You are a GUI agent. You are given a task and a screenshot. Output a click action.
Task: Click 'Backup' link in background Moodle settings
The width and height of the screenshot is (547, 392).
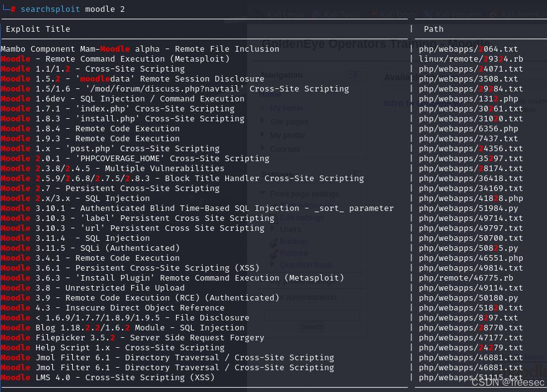point(293,241)
